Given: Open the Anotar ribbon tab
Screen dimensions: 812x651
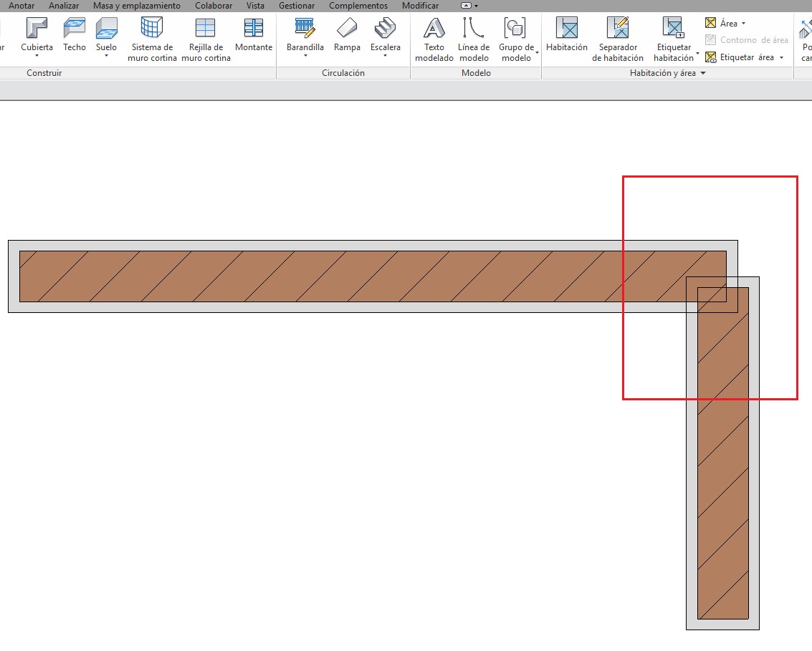Looking at the screenshot, I should point(21,6).
